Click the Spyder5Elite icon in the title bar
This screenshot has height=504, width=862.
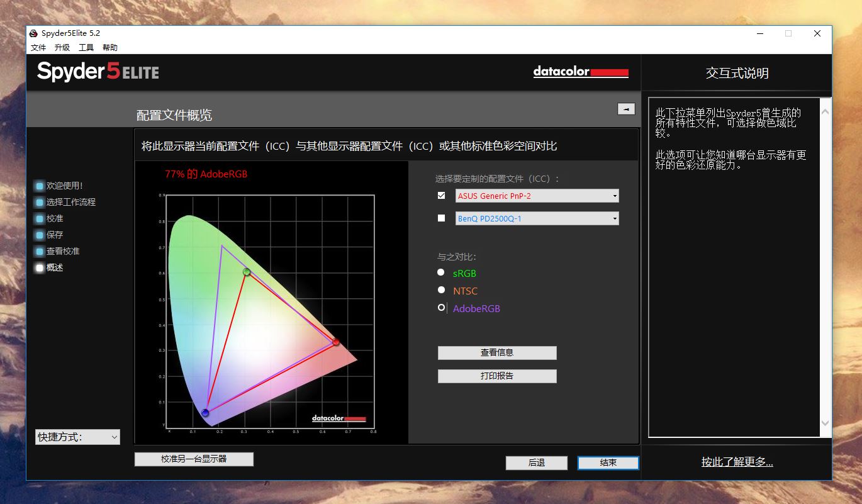[33, 33]
